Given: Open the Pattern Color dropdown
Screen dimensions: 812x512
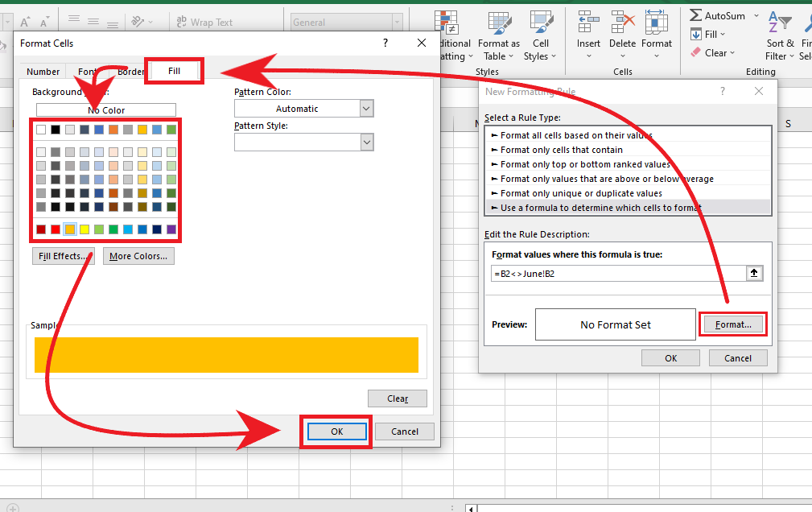Looking at the screenshot, I should (x=365, y=108).
